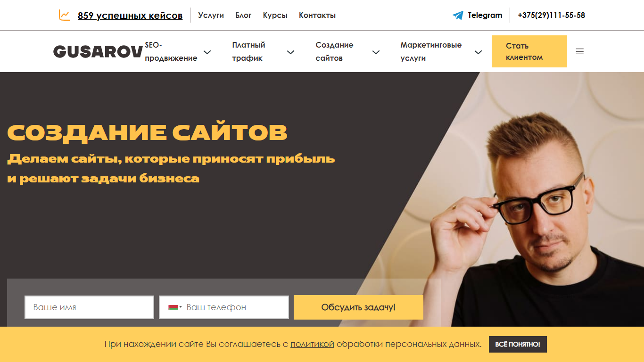Open the Контакты page
This screenshot has height=362, width=644.
tap(317, 15)
